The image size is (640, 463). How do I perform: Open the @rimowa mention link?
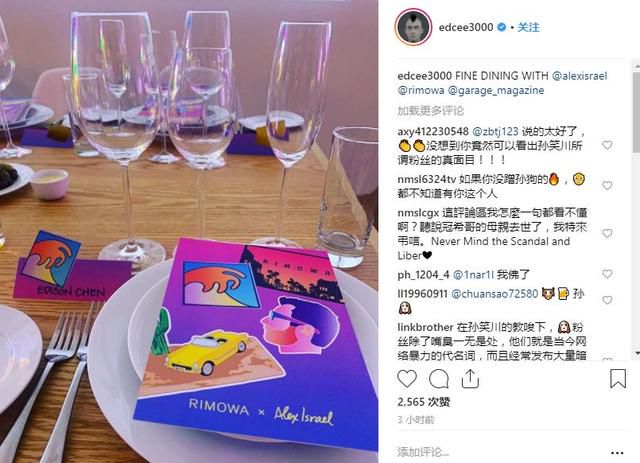pos(421,90)
